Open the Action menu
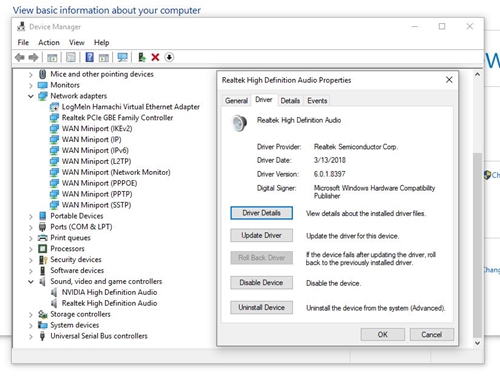The width and height of the screenshot is (500, 377). point(49,43)
